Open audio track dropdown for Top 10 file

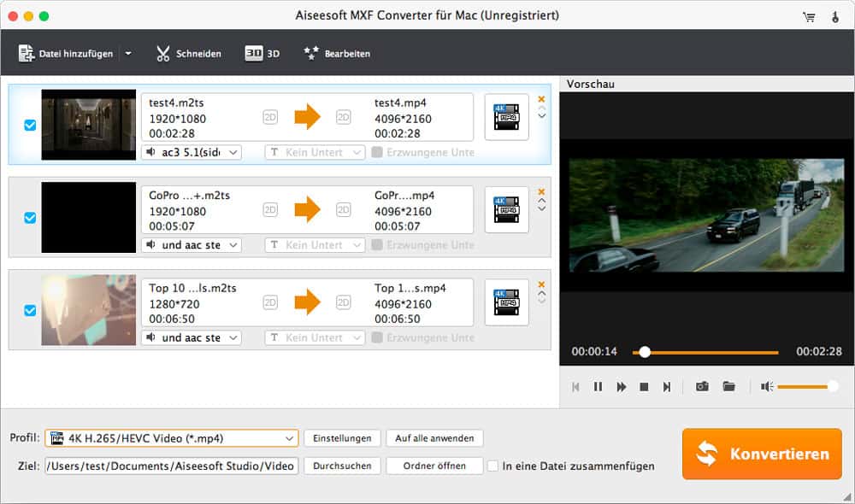click(x=192, y=337)
